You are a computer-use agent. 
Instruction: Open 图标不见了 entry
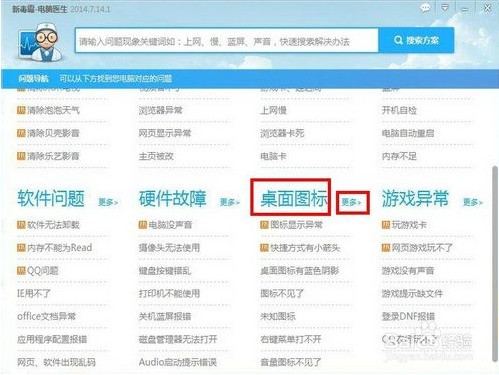coord(282,293)
